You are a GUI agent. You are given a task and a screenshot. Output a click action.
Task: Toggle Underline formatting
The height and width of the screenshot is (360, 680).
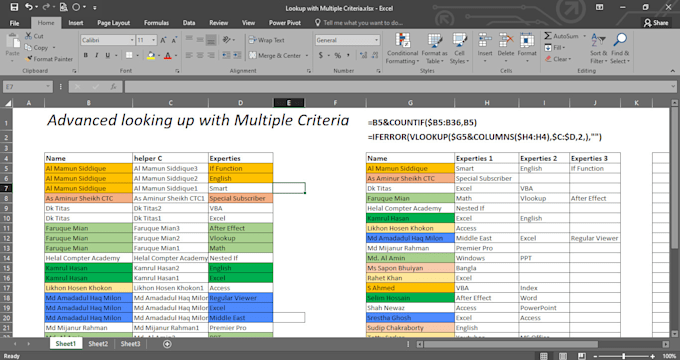click(x=107, y=56)
